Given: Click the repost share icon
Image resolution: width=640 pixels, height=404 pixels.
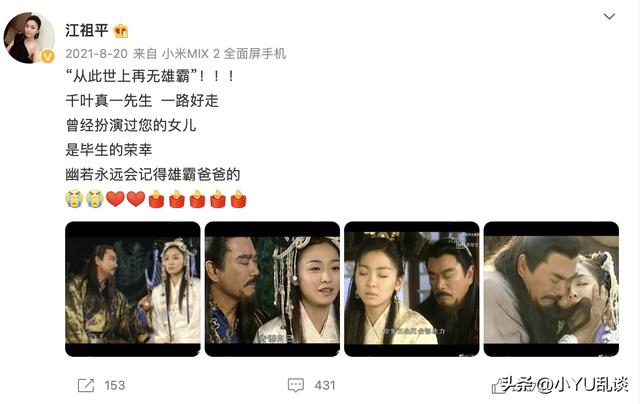Looking at the screenshot, I should [86, 385].
